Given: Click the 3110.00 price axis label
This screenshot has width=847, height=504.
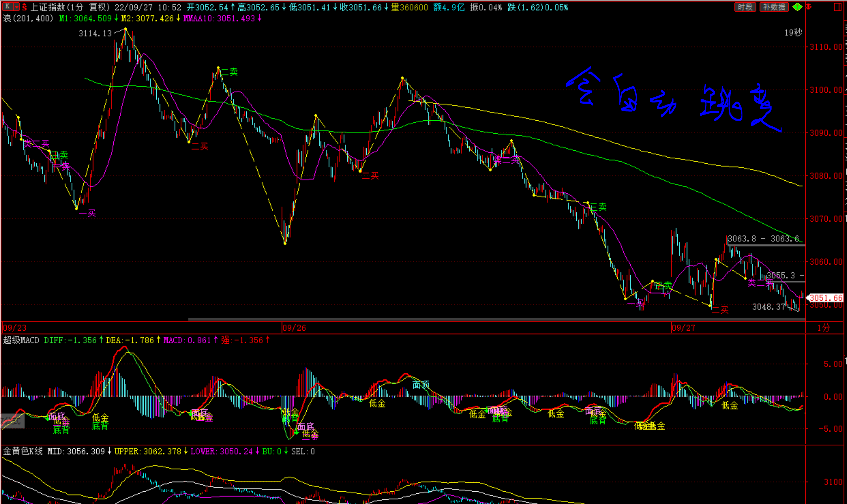Looking at the screenshot, I should tap(826, 47).
